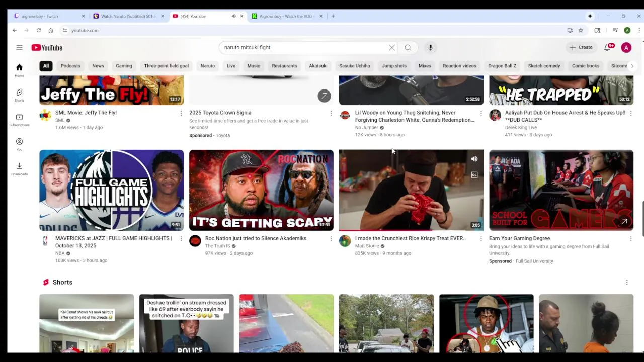Open Chrome three-dot menu

click(639, 30)
